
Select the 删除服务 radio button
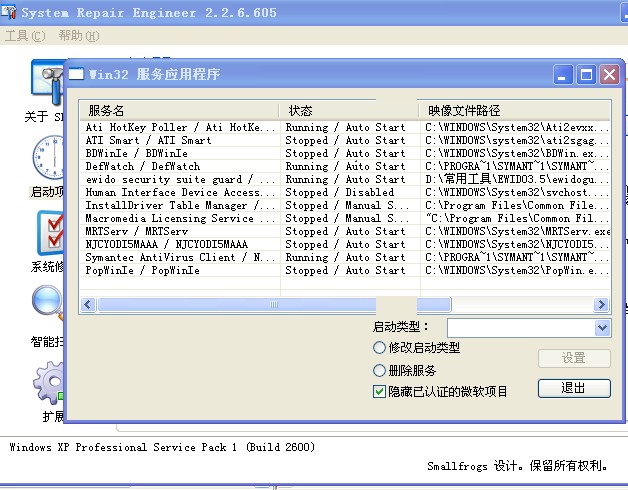coord(379,370)
